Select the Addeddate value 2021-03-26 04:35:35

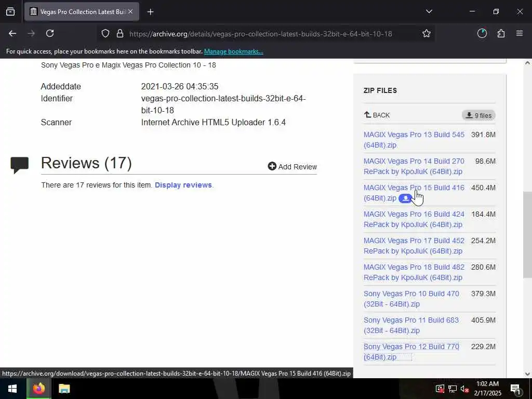click(x=180, y=87)
